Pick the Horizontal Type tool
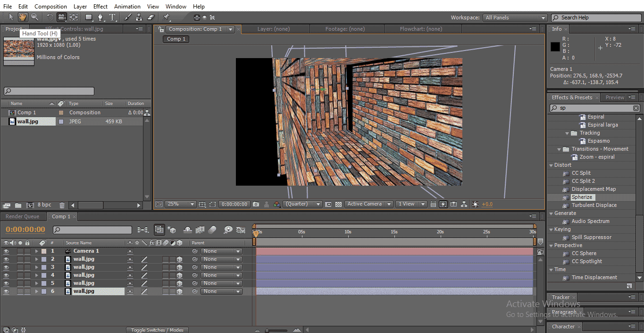644x333 pixels. tap(113, 17)
